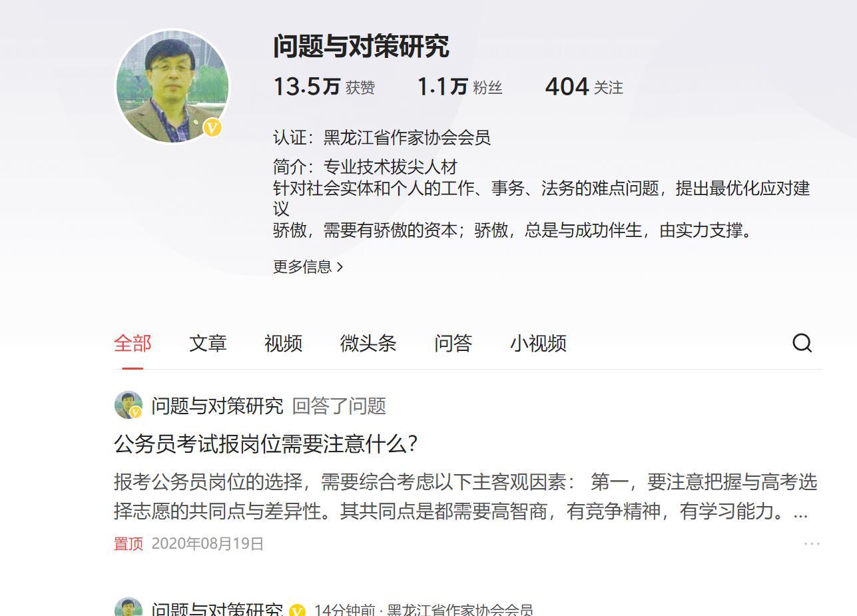Image resolution: width=857 pixels, height=616 pixels.
Task: Select the 全部 tab
Action: pos(133,344)
